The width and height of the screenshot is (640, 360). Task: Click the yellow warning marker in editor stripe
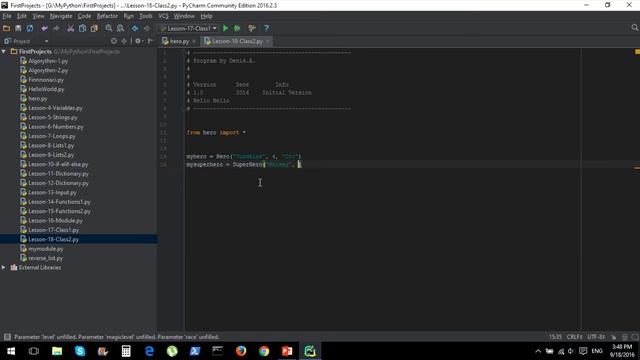[637, 52]
